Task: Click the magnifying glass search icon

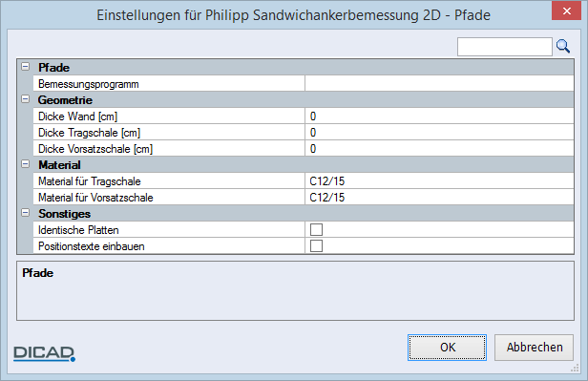Action: point(563,47)
